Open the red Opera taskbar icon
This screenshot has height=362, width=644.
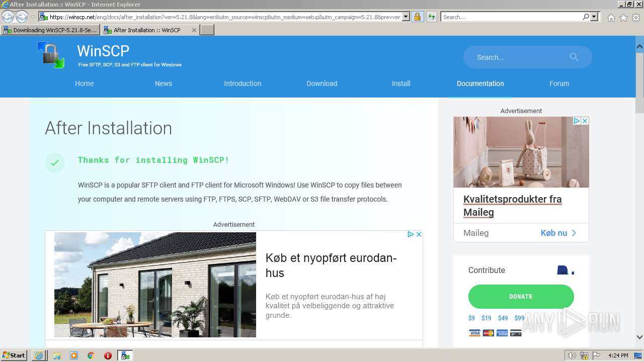point(108,355)
